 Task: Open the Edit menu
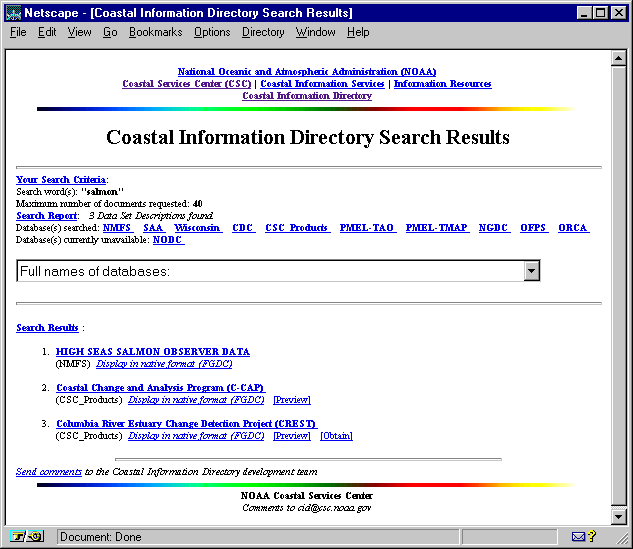click(47, 32)
